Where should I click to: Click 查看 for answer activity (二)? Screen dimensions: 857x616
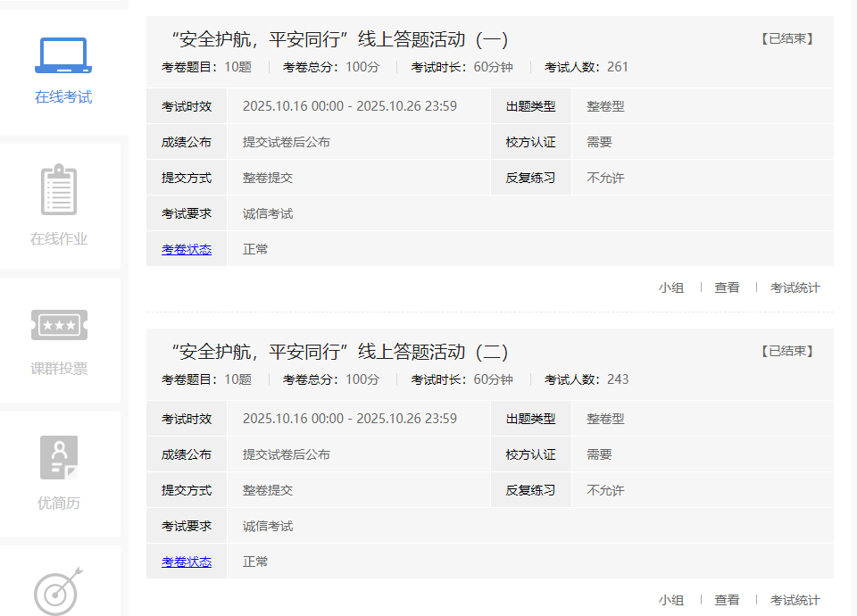click(727, 600)
